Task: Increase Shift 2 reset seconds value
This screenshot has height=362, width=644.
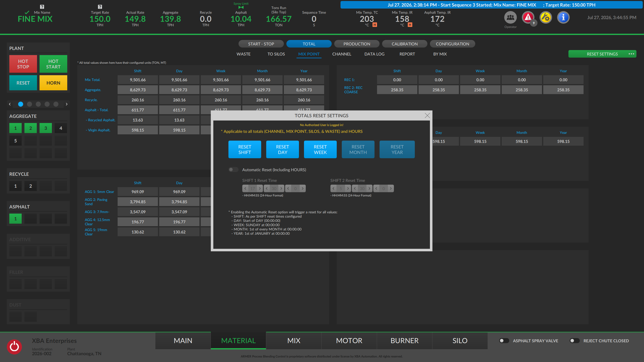Action: point(391,188)
